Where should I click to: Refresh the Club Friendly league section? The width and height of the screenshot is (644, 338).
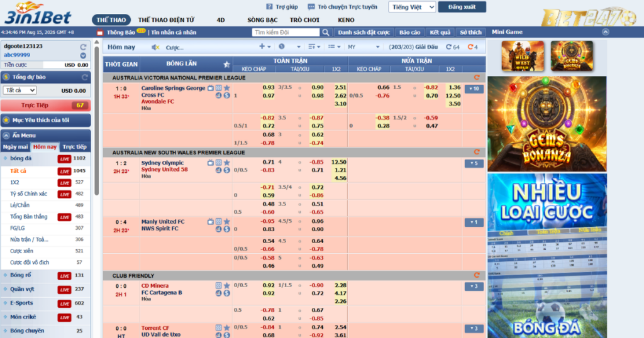click(x=477, y=275)
